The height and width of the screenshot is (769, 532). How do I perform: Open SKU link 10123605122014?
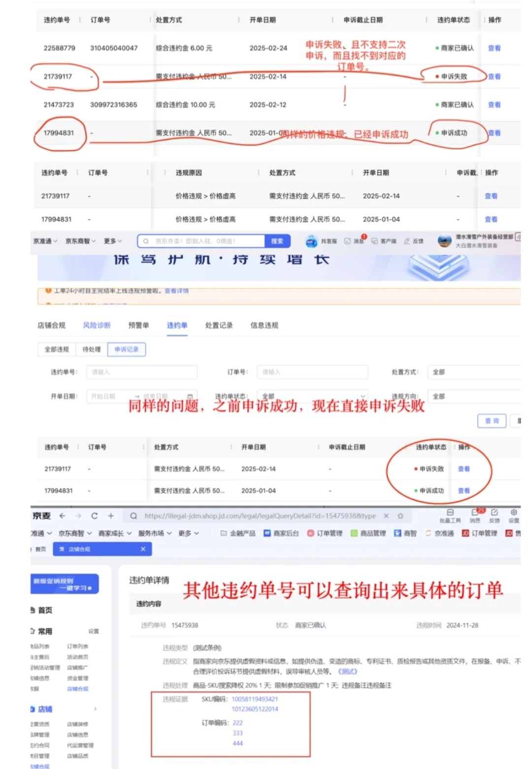(x=255, y=709)
